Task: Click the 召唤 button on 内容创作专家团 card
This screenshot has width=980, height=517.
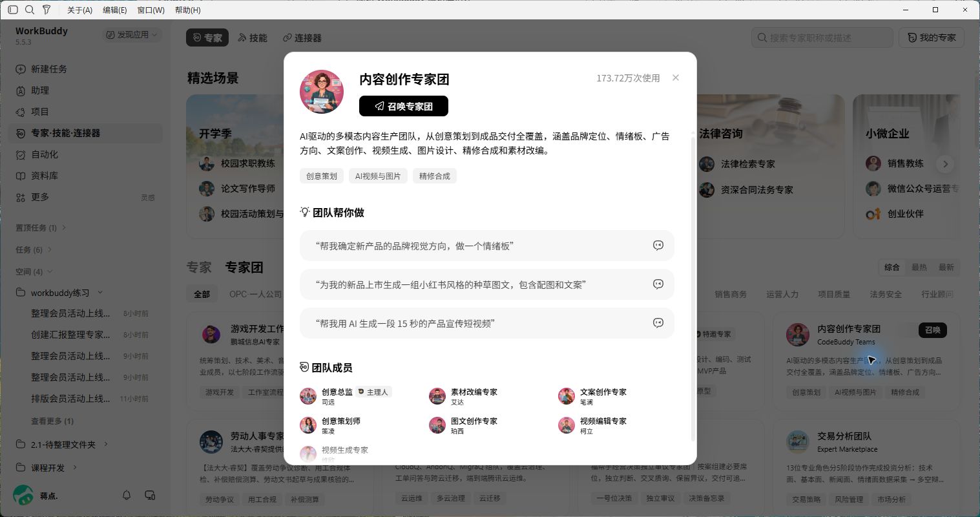Action: point(933,330)
